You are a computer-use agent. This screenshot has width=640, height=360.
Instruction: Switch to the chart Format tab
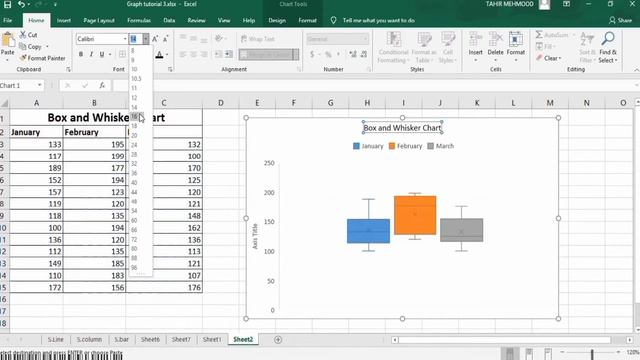[x=307, y=20]
